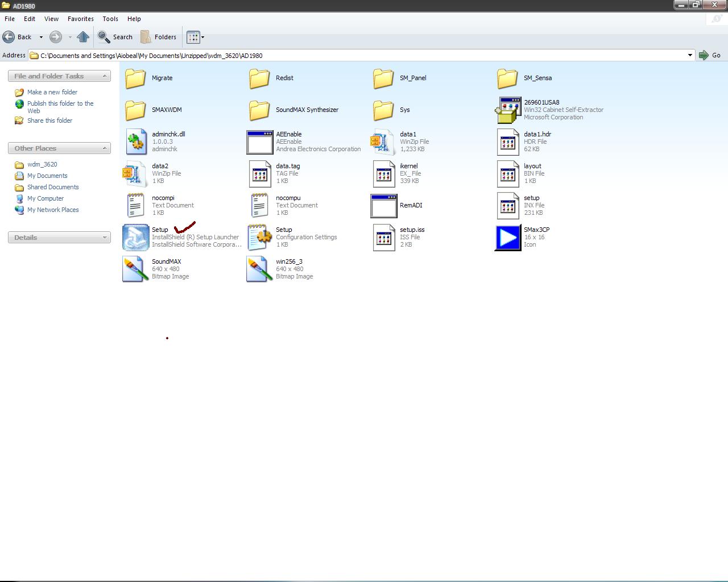Select the setup.iss file icon
Image resolution: width=728 pixels, height=582 pixels.
[x=384, y=237]
